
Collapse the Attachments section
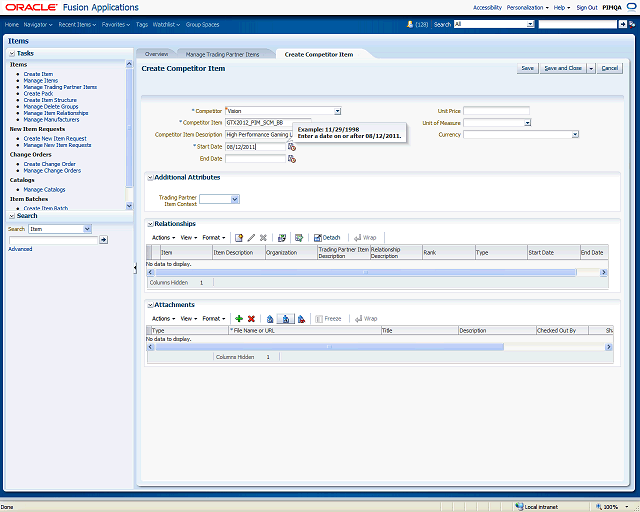pyautogui.click(x=150, y=305)
